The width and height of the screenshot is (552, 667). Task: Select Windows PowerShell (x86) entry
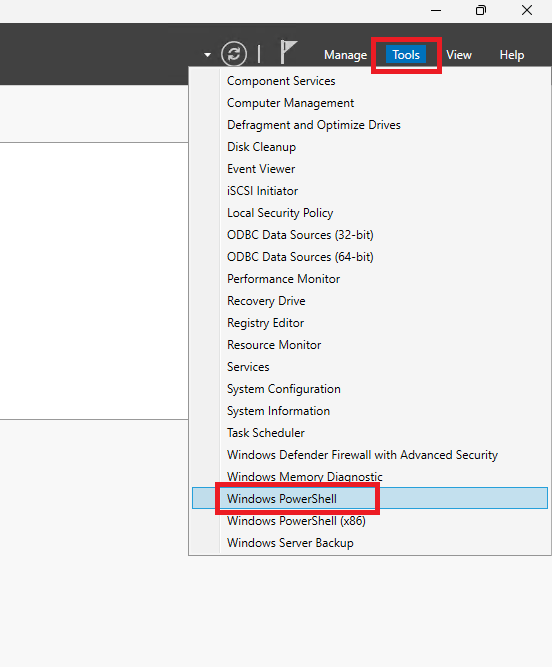point(296,521)
